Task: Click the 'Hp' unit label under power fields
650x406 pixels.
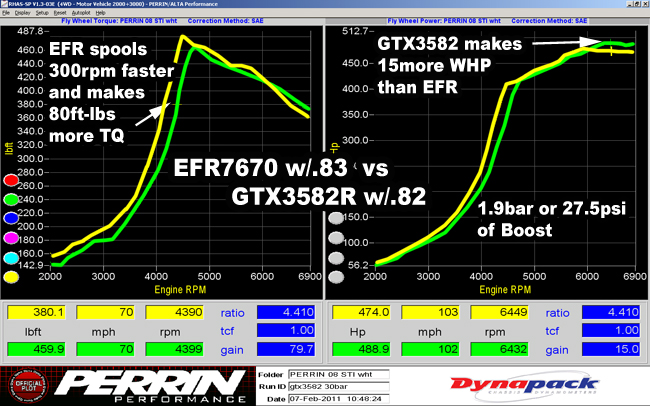Action: (x=357, y=332)
